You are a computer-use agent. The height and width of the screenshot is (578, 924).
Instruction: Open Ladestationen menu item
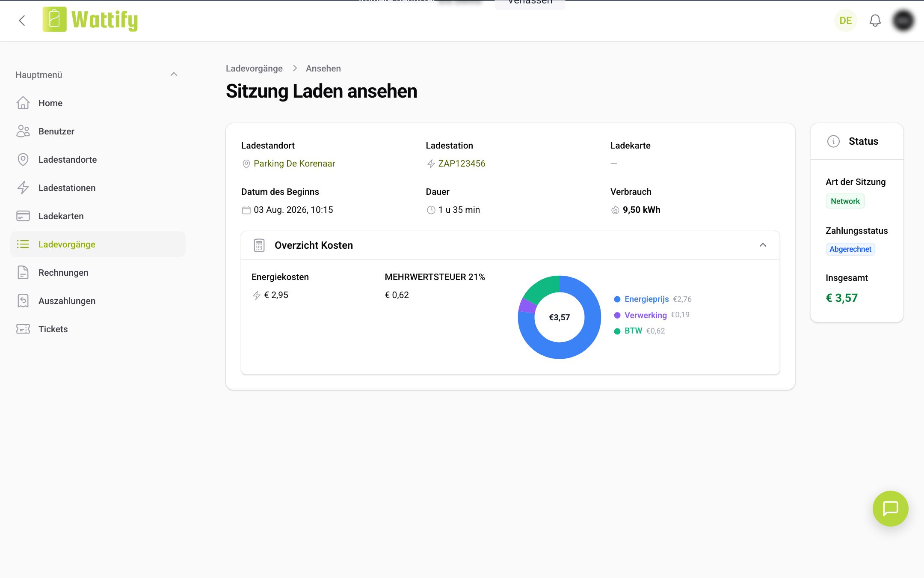pos(98,188)
